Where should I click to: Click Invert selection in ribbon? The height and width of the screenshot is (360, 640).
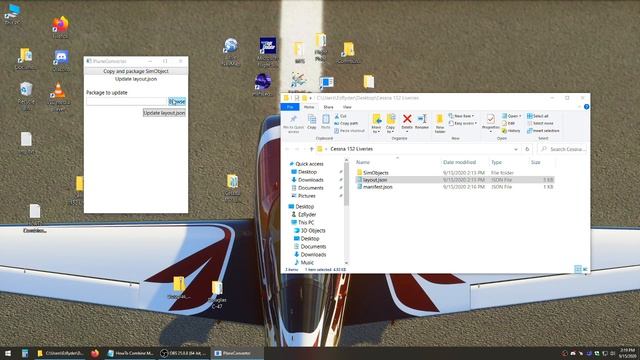543,131
